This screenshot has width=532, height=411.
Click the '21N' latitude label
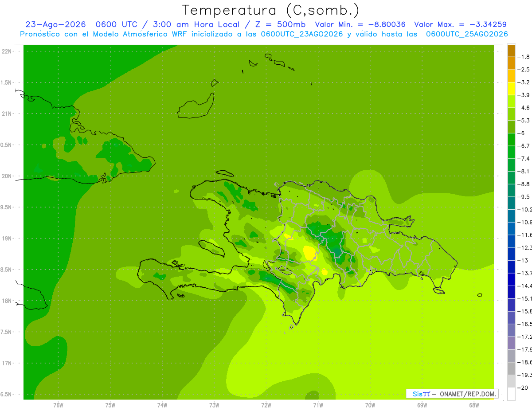[7, 114]
